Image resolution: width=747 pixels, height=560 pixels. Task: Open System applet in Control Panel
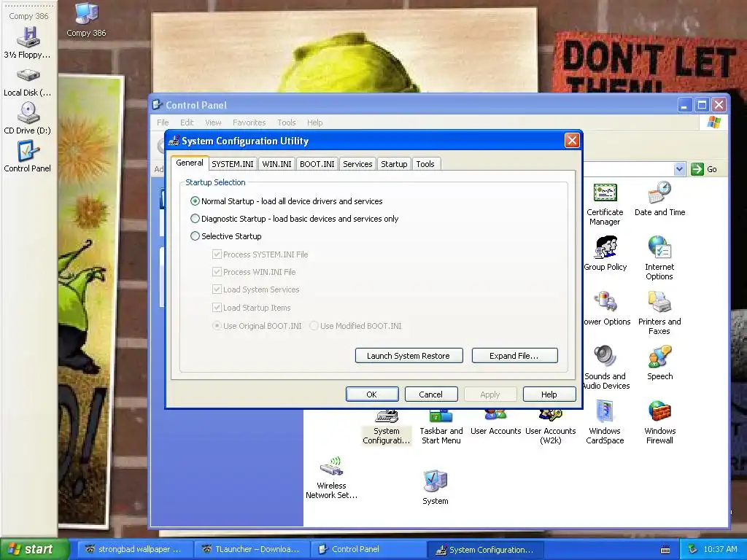[436, 487]
